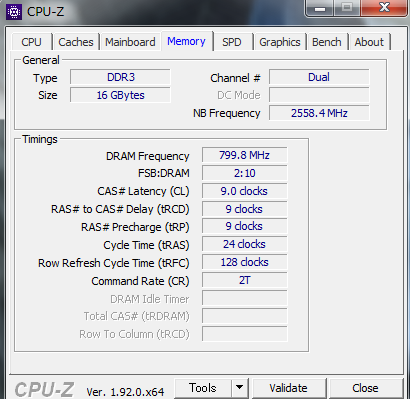
Task: Go to the SPD tab
Action: (x=232, y=42)
